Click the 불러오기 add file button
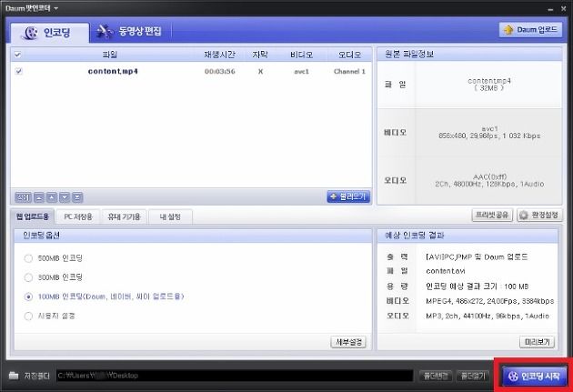The image size is (573, 392). 348,196
